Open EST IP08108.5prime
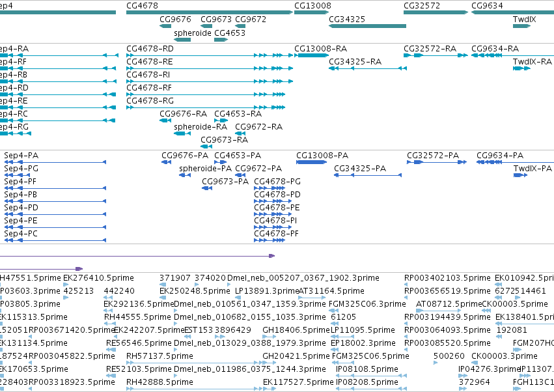 tap(367, 369)
